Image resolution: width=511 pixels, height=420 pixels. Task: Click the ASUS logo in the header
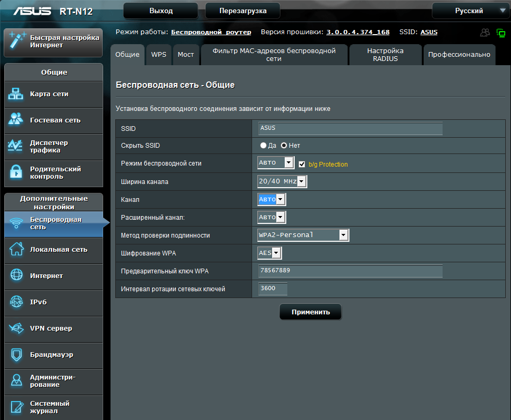point(32,11)
